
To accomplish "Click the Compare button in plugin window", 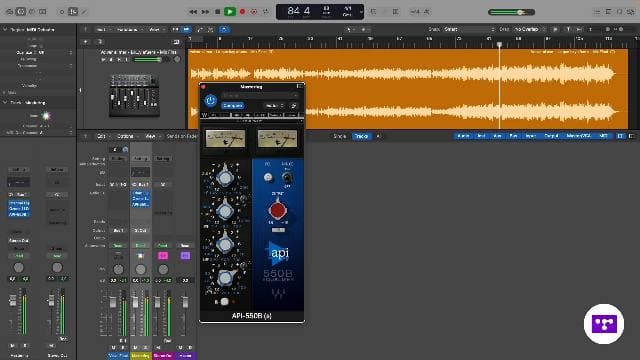I will pos(233,106).
